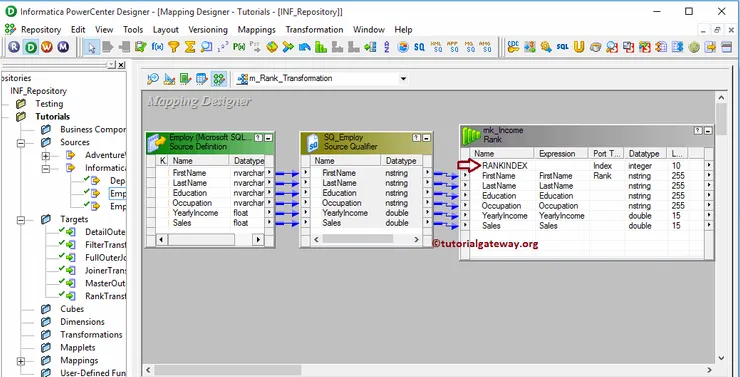The width and height of the screenshot is (740, 377).
Task: Expand the AdventureW source node
Action: click(46, 155)
